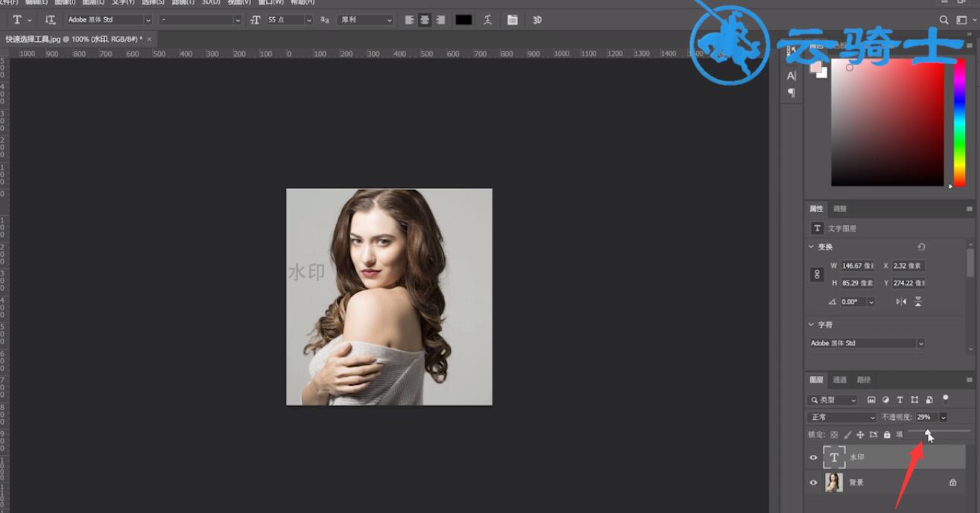
Task: Open the blend mode 正常 dropdown
Action: [x=843, y=418]
